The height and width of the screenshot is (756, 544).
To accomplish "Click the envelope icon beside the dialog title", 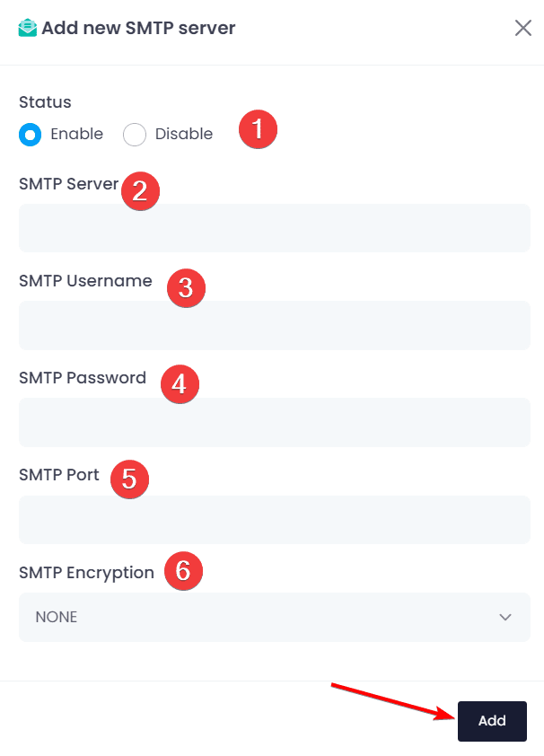I will (x=28, y=28).
